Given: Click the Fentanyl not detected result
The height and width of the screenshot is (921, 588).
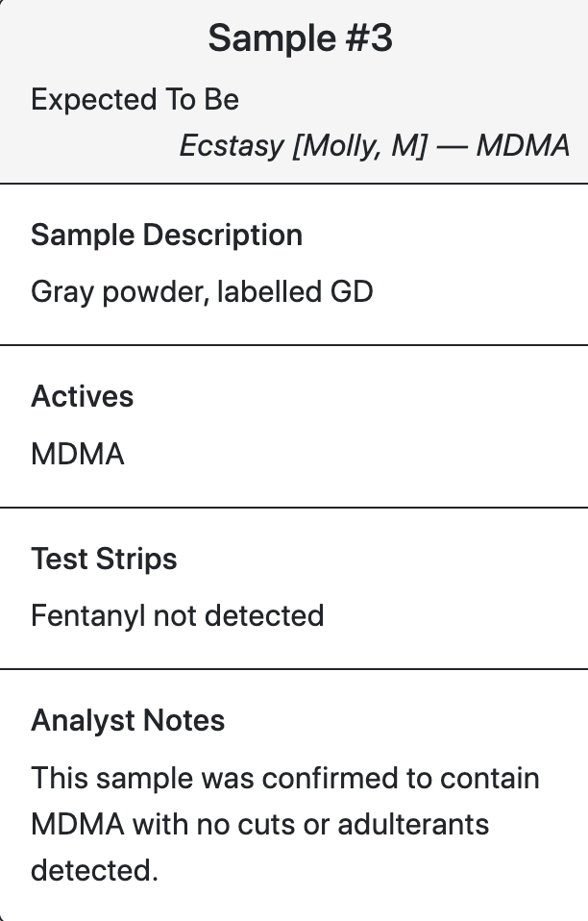Looking at the screenshot, I should [177, 615].
